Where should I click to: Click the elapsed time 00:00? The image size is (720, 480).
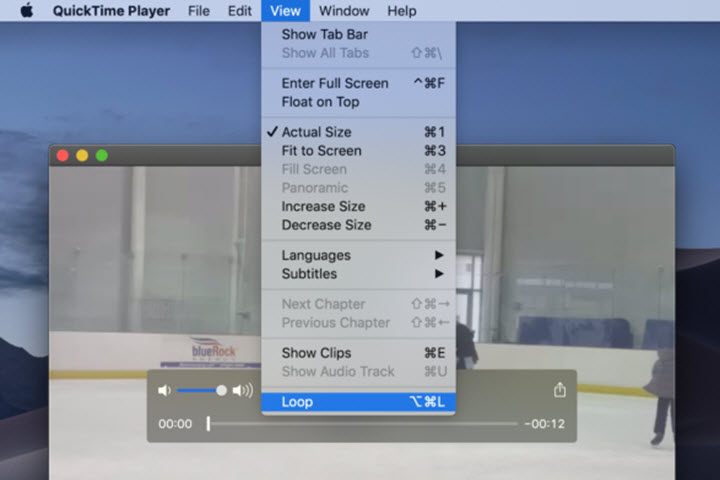tap(175, 424)
